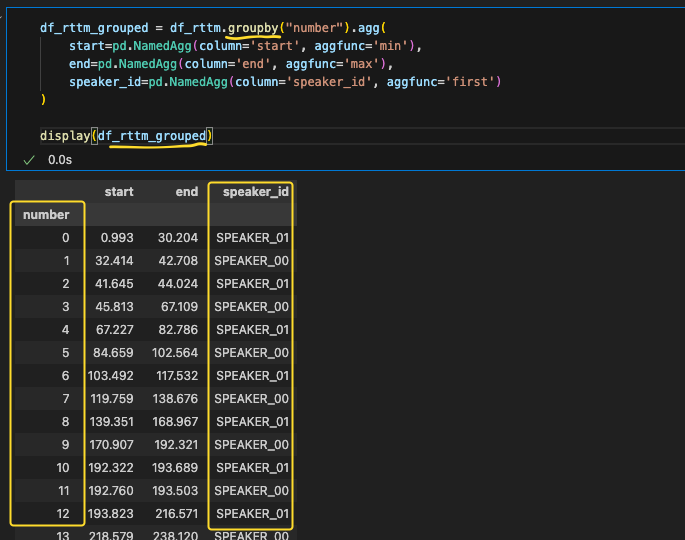Click the start value 103.492

[111, 376]
